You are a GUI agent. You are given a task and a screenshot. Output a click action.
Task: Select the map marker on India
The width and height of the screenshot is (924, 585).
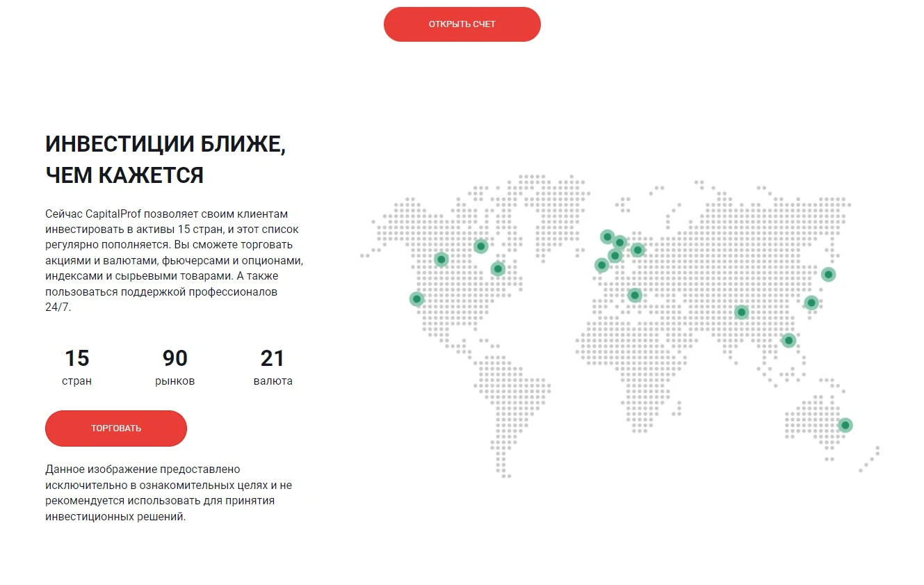tap(741, 312)
